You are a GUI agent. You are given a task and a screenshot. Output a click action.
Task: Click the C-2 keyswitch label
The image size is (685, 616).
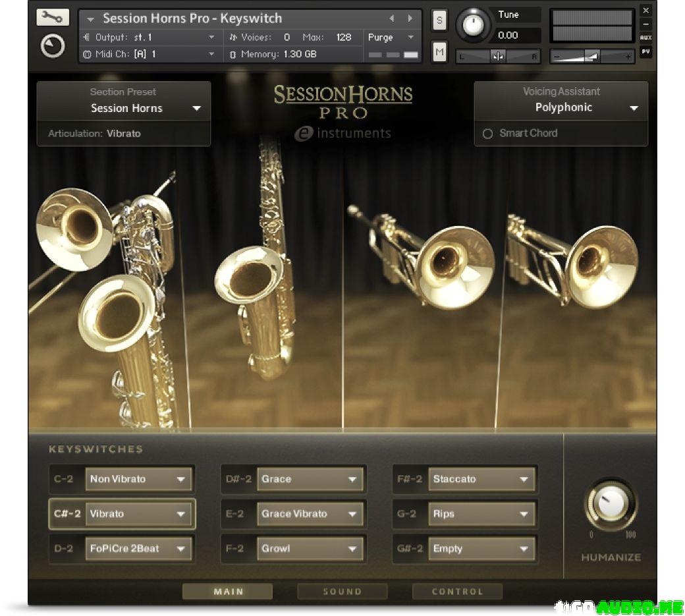[63, 479]
